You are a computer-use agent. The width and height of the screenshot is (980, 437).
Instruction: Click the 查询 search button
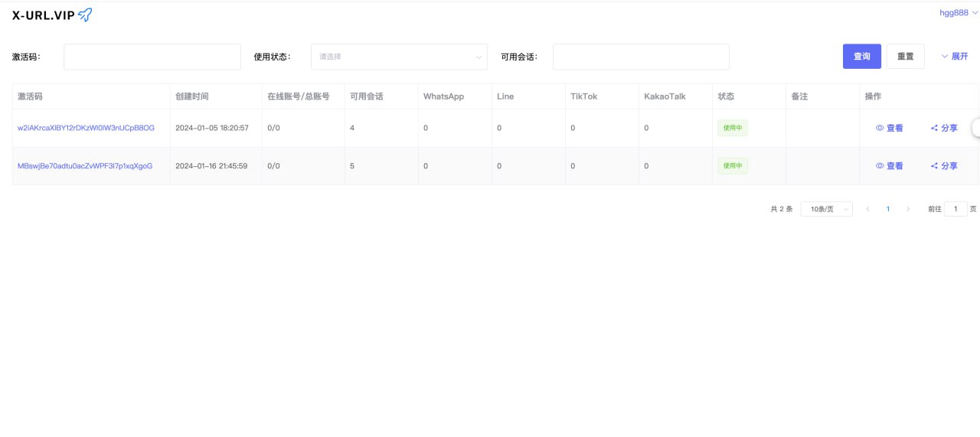(x=861, y=57)
